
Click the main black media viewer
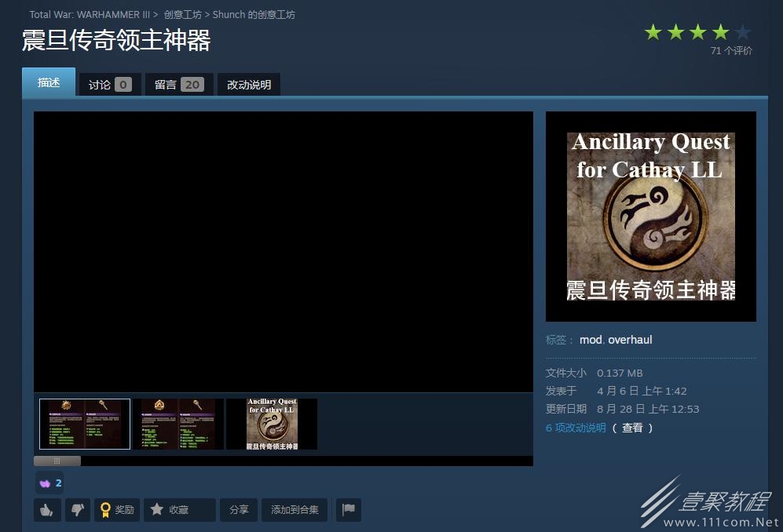[x=284, y=252]
